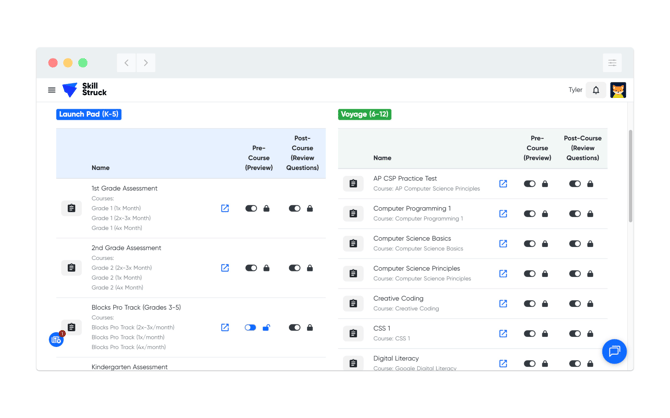Open 1st Grade Assessment external link icon
This screenshot has height=418, width=670.
point(225,208)
